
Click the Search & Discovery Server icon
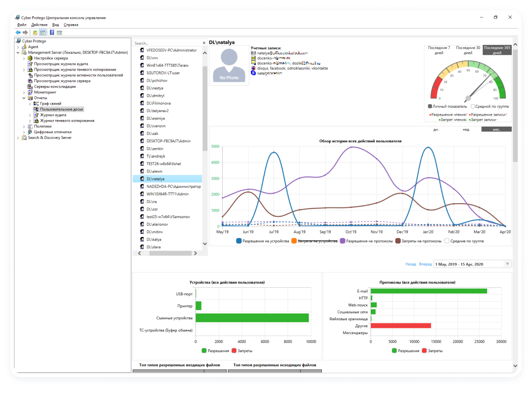coord(24,138)
